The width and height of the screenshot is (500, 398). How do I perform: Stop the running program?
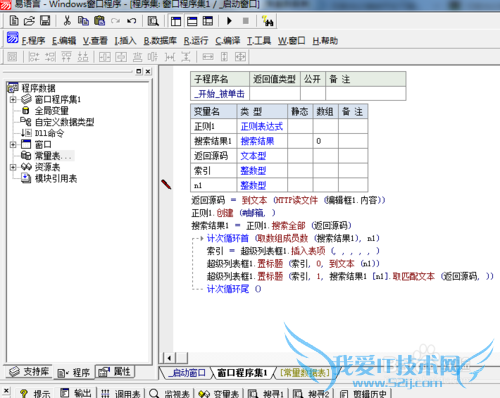[246, 21]
